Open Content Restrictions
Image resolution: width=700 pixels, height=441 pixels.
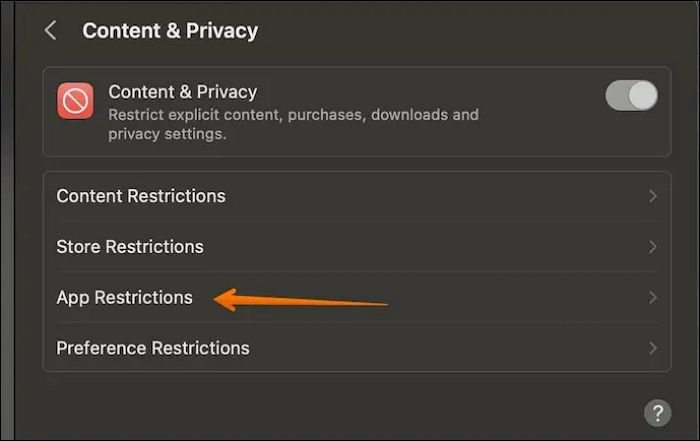click(141, 196)
